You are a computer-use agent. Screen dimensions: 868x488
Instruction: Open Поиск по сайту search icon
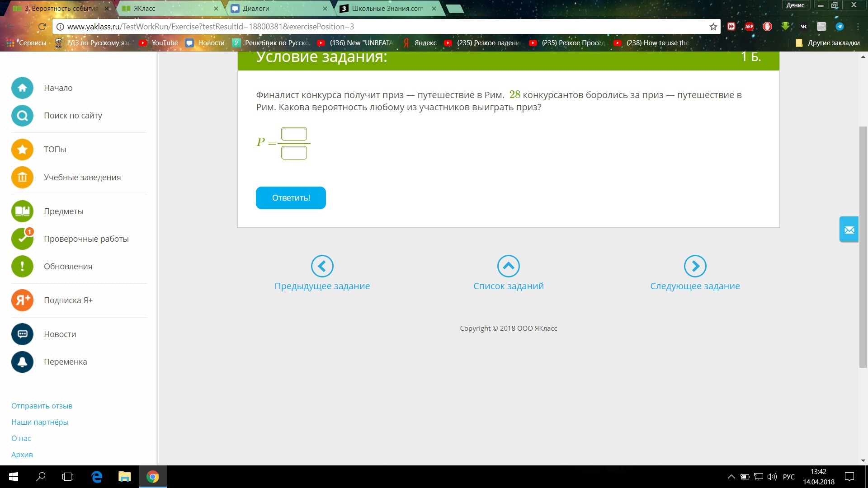tap(22, 116)
